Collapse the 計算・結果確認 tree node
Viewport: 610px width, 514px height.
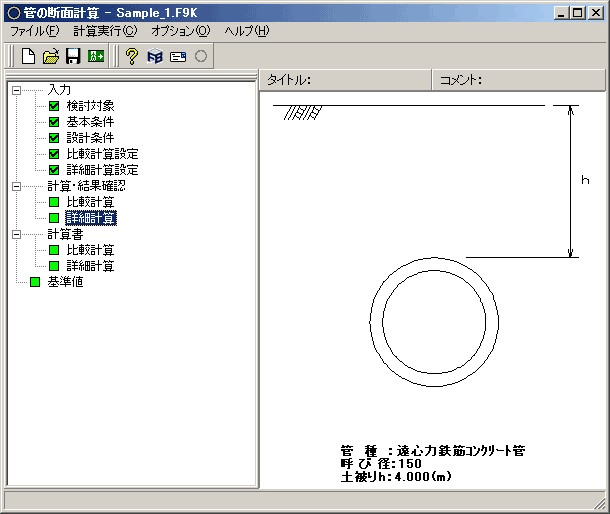click(x=16, y=186)
